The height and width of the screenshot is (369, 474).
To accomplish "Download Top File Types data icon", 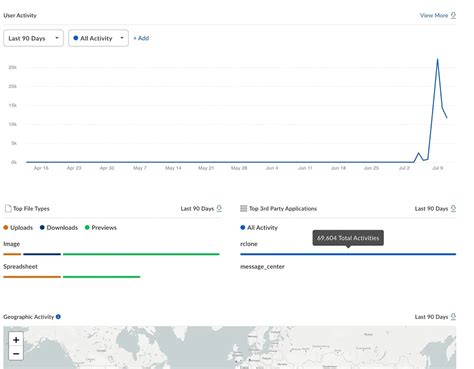I will (x=219, y=209).
